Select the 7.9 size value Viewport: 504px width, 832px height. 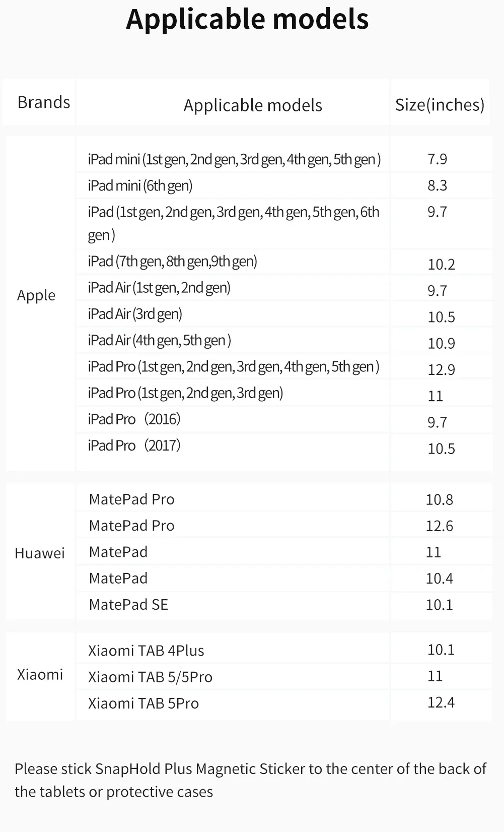437,159
